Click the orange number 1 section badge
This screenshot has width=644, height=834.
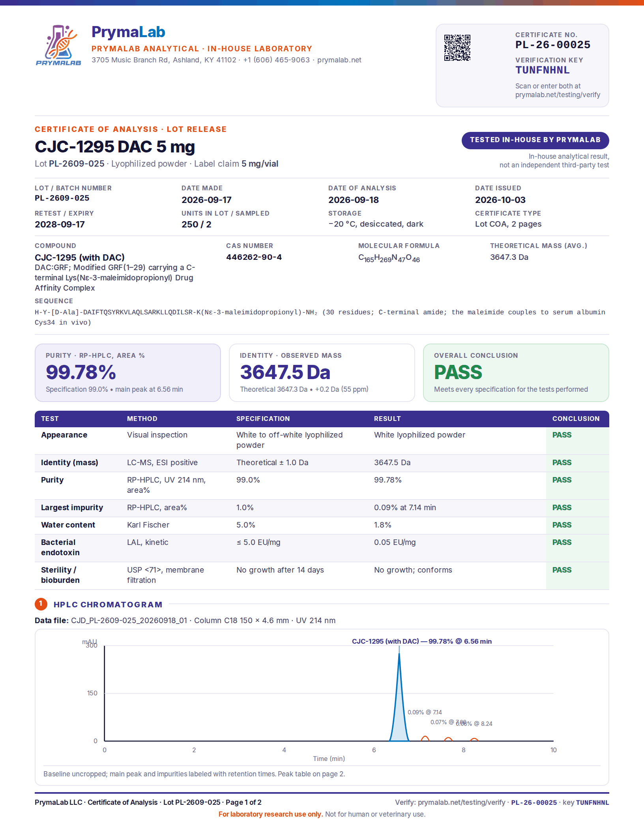(41, 604)
